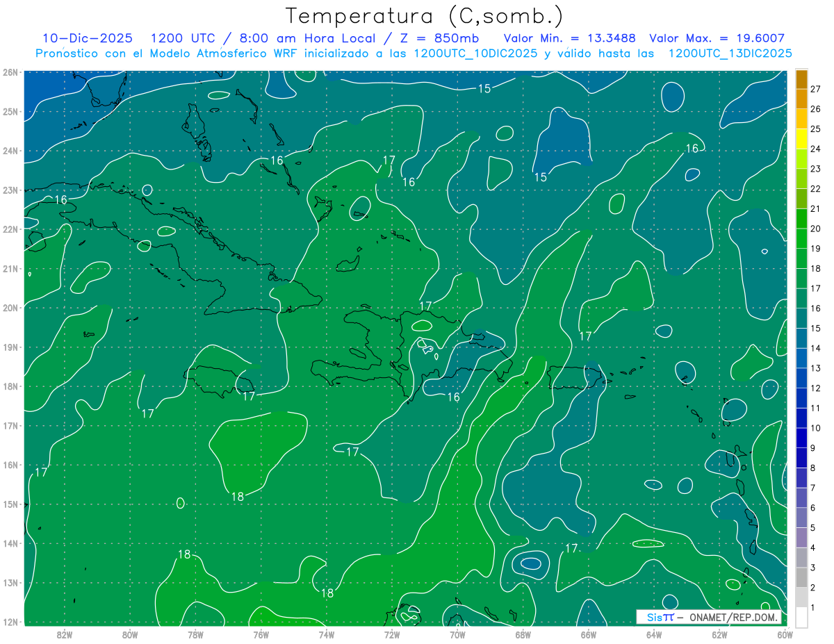The image size is (834, 644).
Task: Click the initialization stamp "1200UTC_10DIC2025"
Action: coord(475,53)
